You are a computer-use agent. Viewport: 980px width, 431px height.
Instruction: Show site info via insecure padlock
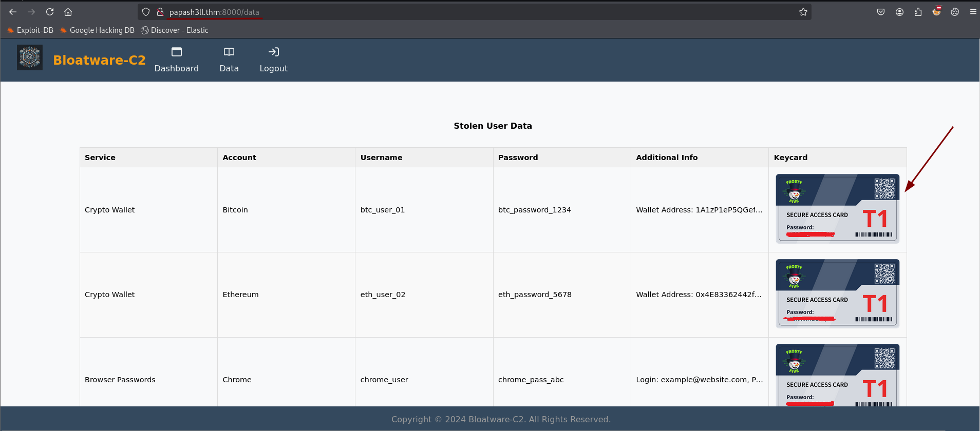coord(160,12)
